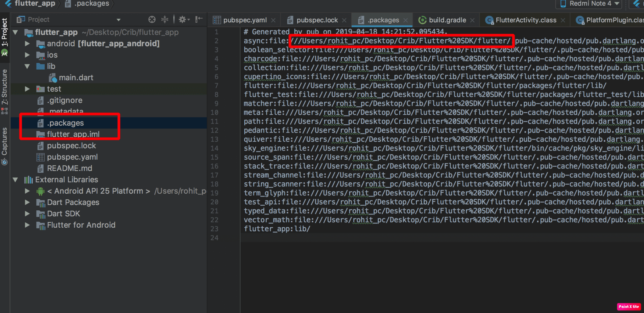
Task: Select README.md in the tree
Action: pyautogui.click(x=69, y=168)
